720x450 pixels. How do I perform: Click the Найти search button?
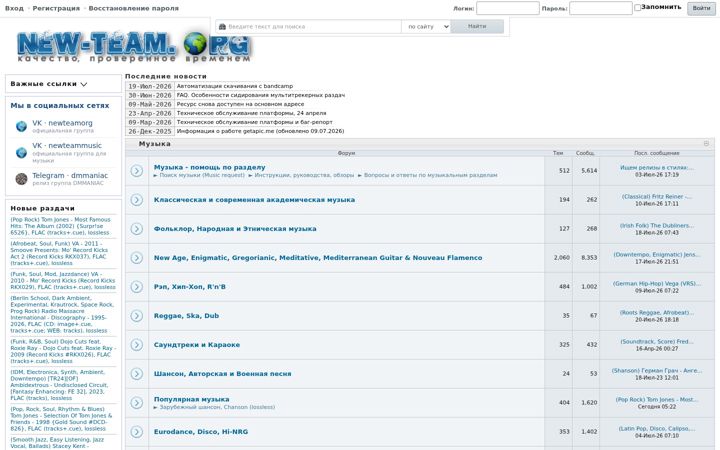pos(477,26)
